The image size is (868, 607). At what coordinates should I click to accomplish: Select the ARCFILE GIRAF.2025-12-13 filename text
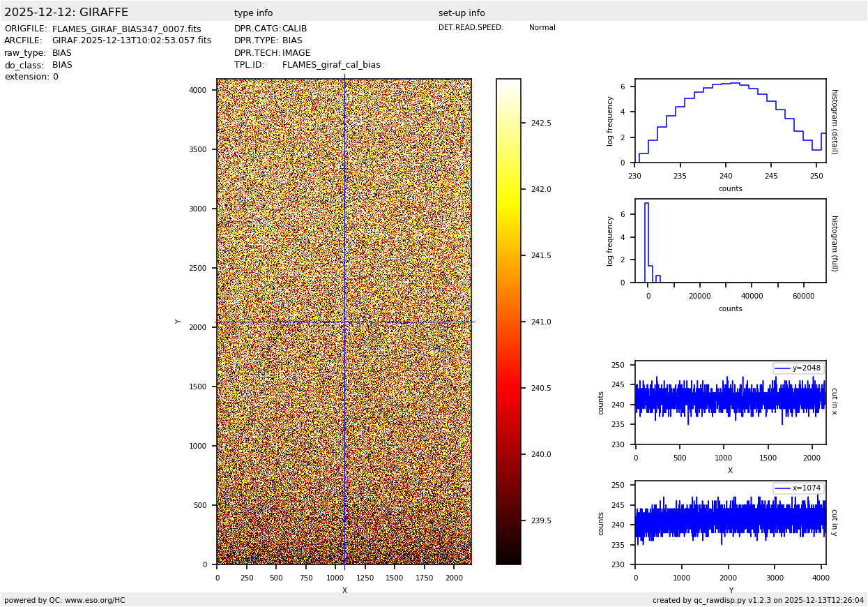pos(131,41)
